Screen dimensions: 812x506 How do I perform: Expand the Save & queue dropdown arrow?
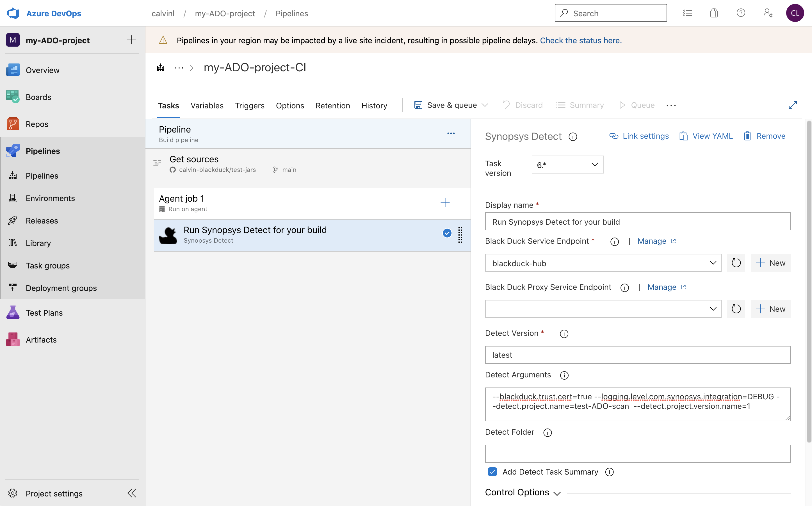pos(485,105)
